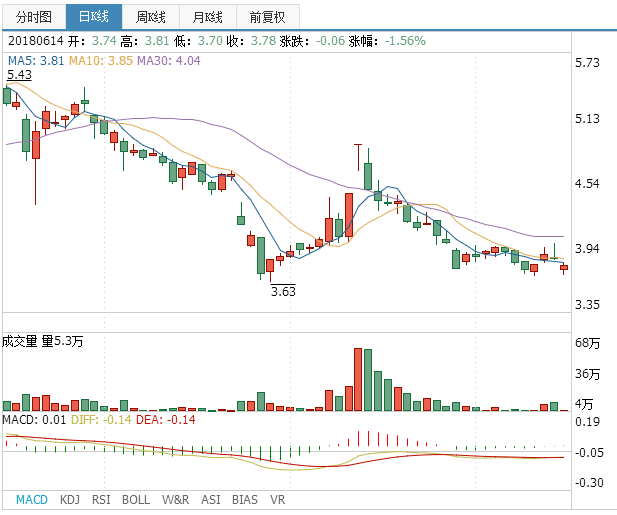Switch to the RSI indicator

(x=101, y=500)
